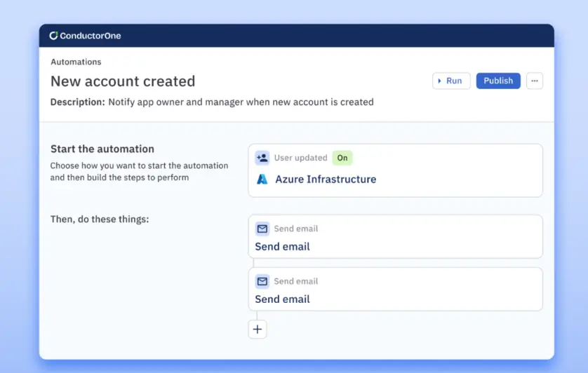Add a new step with plus icon
Image resolution: width=588 pixels, height=373 pixels.
click(x=258, y=329)
